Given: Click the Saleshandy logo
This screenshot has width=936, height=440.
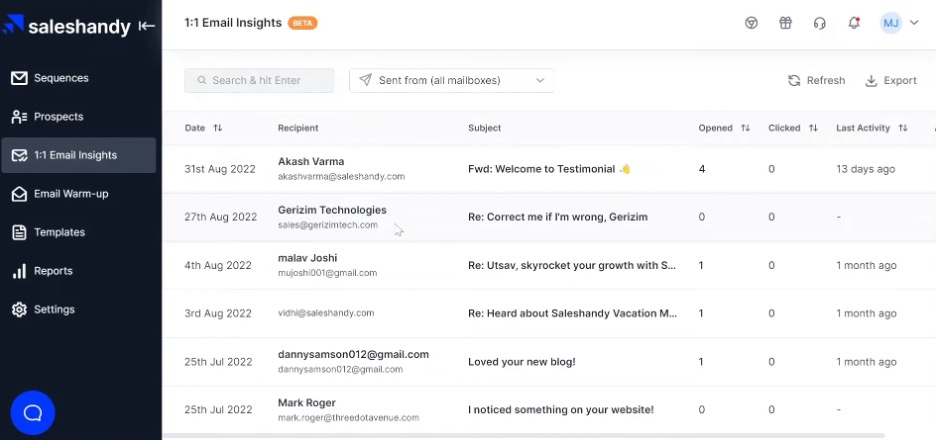Looking at the screenshot, I should (x=66, y=26).
